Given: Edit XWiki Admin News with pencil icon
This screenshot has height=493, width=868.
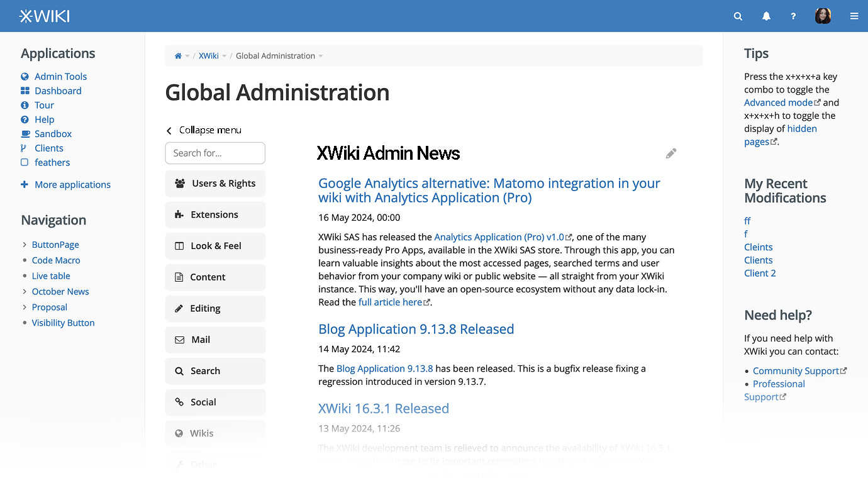Looking at the screenshot, I should [671, 153].
